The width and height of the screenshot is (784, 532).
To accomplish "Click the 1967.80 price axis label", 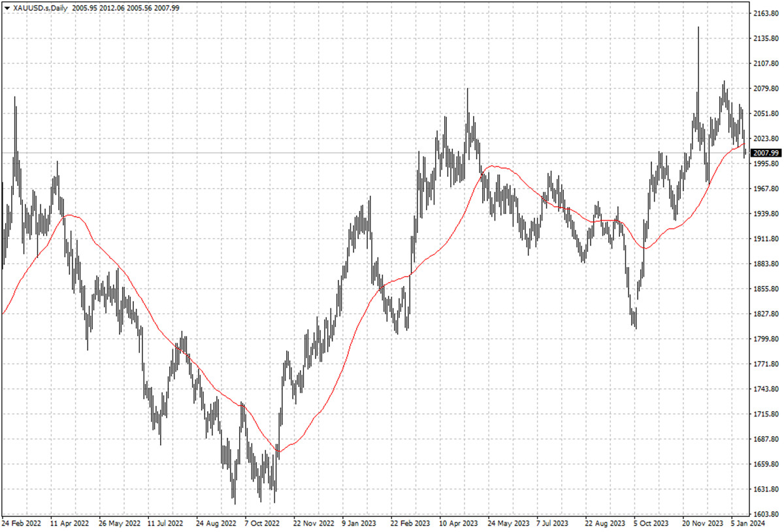I will tap(765, 189).
